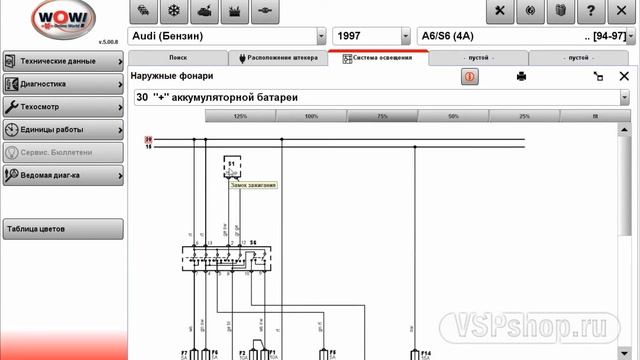Click the scrollbar down arrow
The image size is (640, 360).
[624, 353]
